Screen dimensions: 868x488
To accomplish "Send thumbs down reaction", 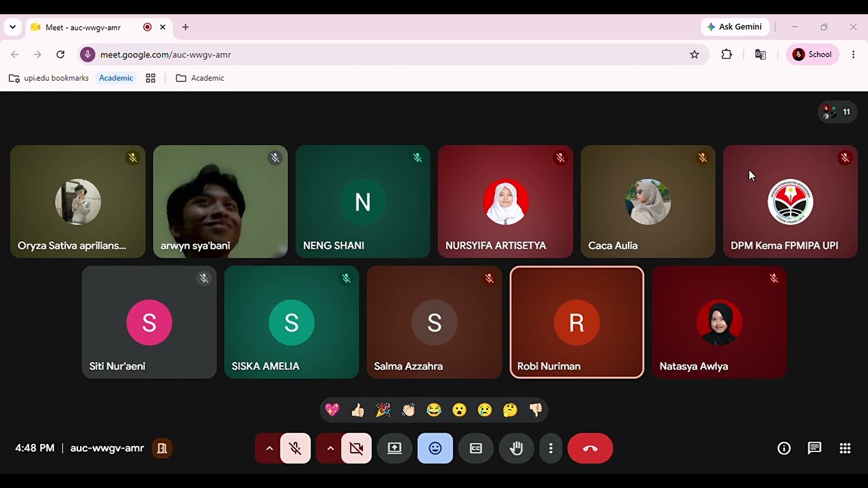I will [x=536, y=409].
